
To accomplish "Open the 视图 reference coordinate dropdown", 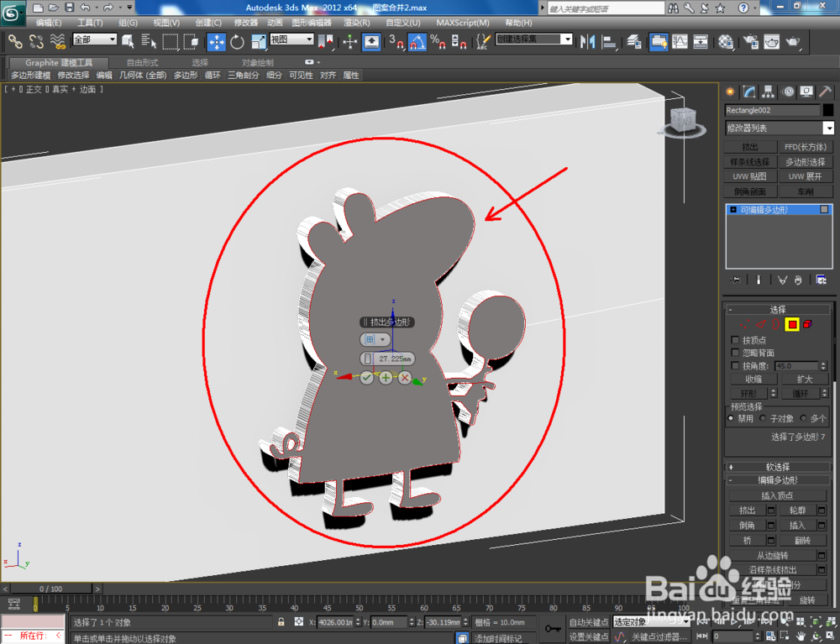I will pos(291,39).
